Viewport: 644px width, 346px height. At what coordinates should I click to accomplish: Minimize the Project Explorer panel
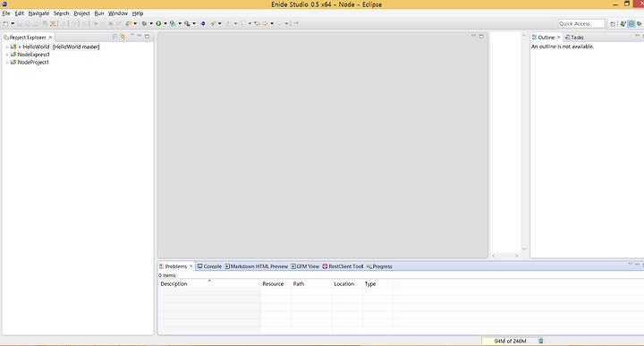[x=140, y=36]
